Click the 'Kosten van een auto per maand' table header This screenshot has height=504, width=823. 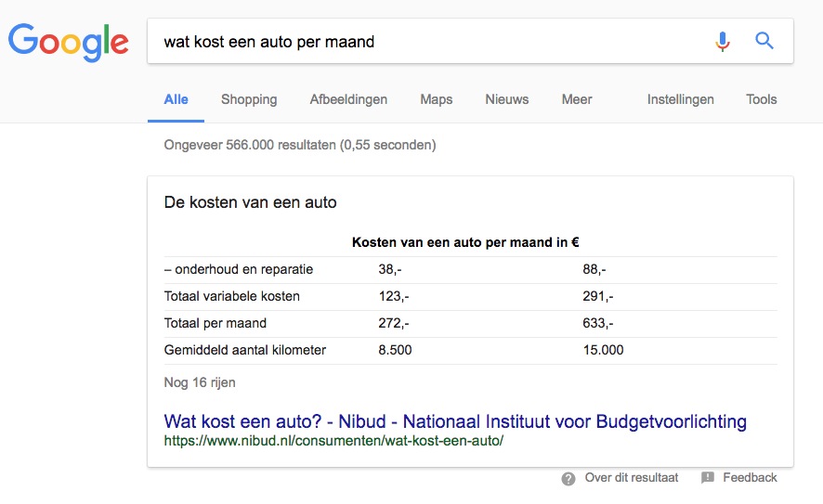(x=465, y=242)
